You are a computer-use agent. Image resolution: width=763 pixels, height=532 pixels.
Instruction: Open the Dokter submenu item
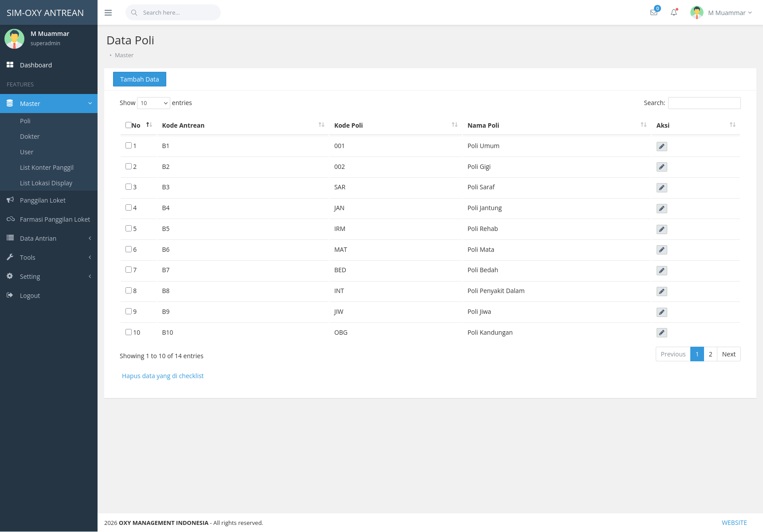point(30,137)
